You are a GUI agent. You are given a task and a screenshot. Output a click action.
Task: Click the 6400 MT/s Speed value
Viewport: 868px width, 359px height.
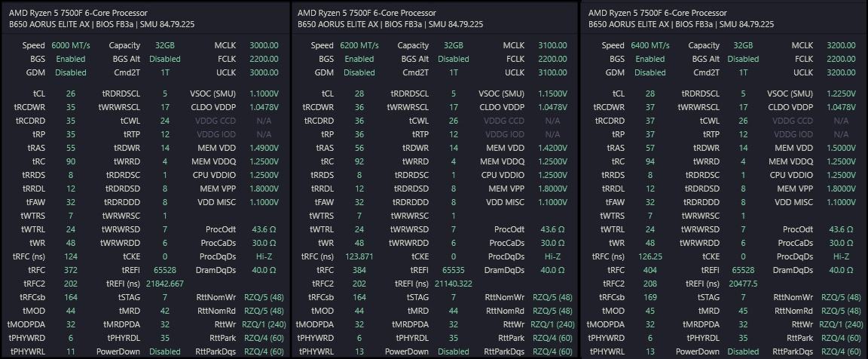point(649,45)
